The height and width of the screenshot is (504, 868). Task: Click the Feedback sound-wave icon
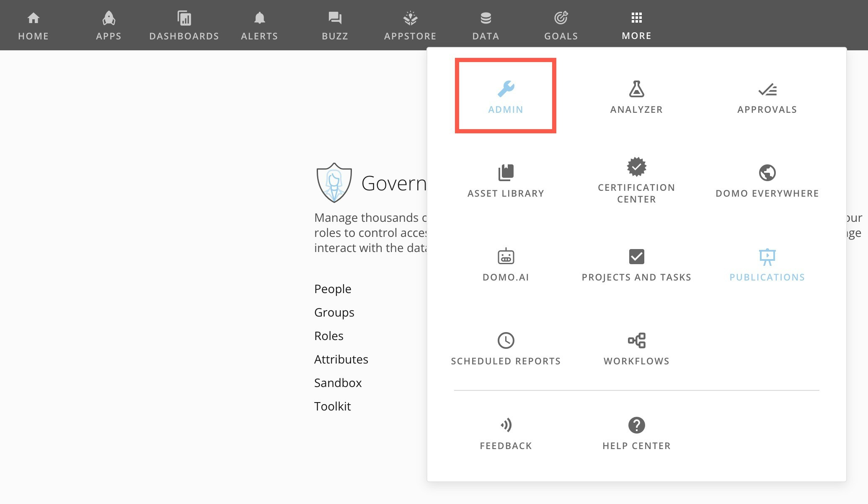pos(506,425)
